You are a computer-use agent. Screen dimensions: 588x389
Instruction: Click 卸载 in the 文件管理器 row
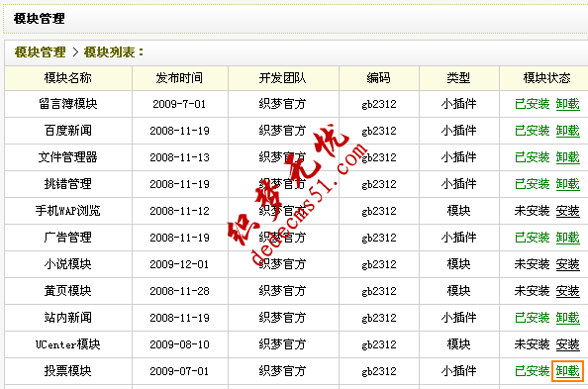567,157
